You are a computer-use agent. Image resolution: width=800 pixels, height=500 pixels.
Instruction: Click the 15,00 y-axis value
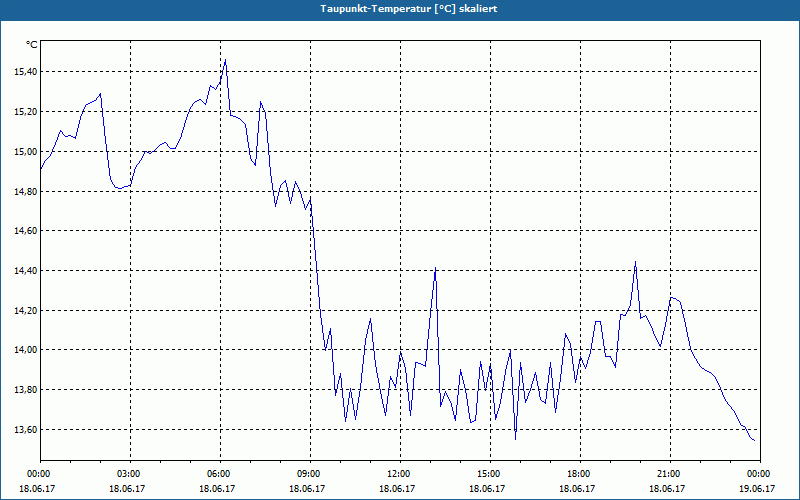(26, 152)
